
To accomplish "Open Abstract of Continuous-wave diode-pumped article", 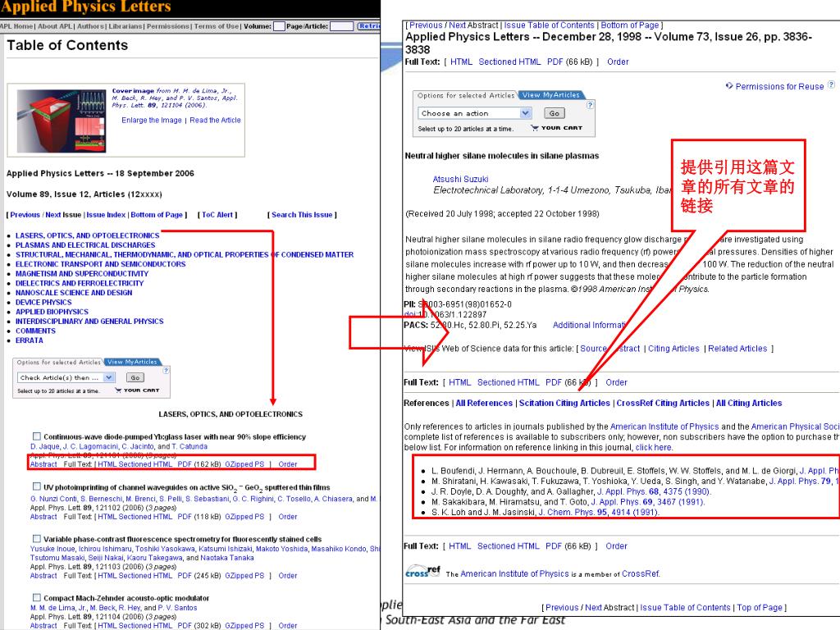I will [43, 464].
